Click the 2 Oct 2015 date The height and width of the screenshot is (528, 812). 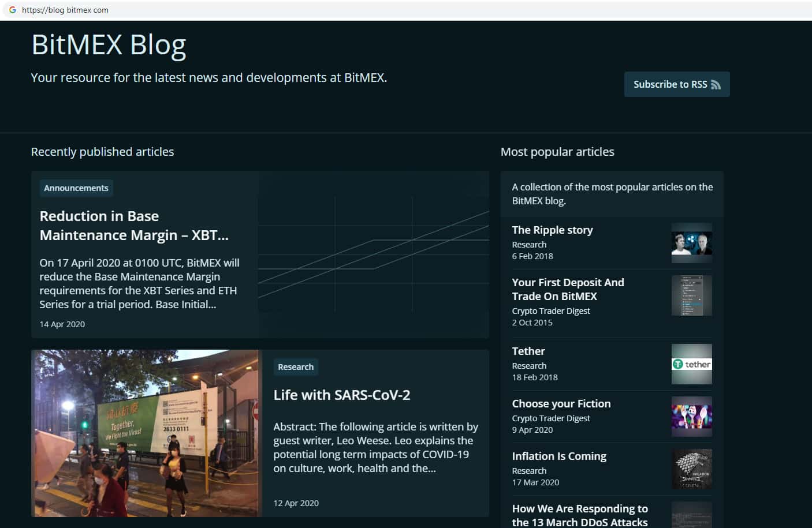click(532, 323)
